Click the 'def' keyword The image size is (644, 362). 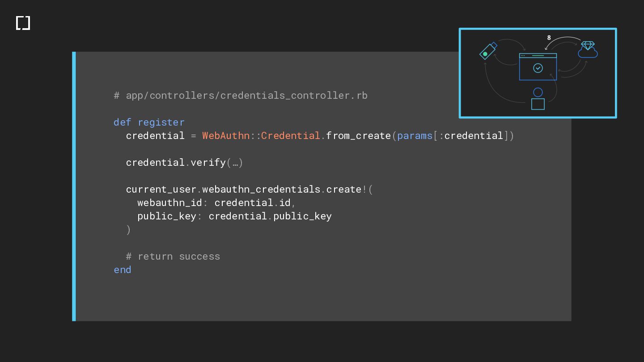[122, 122]
